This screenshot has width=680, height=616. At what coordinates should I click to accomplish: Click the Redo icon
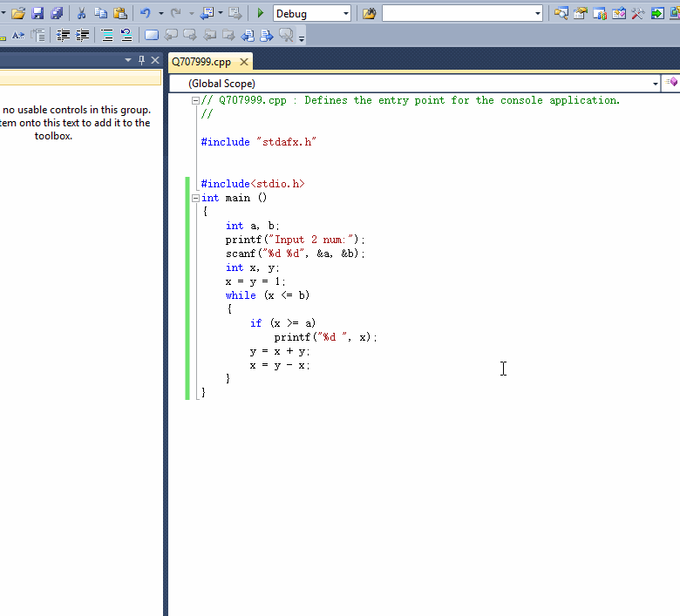pyautogui.click(x=175, y=13)
